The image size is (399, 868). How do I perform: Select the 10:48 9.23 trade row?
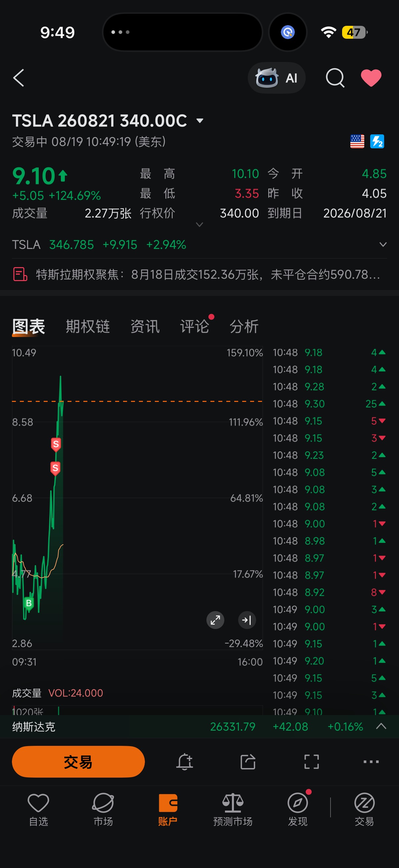[x=329, y=455]
